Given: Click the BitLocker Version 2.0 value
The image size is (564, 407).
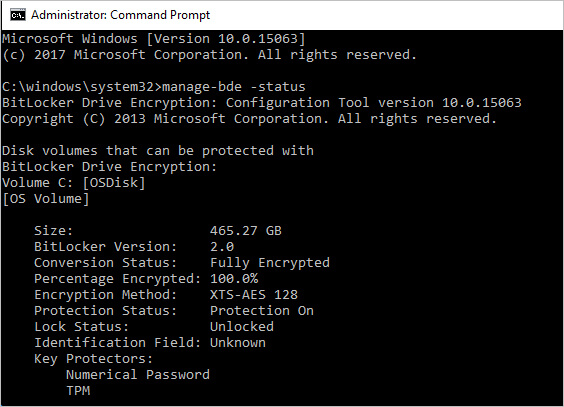Looking at the screenshot, I should [222, 247].
